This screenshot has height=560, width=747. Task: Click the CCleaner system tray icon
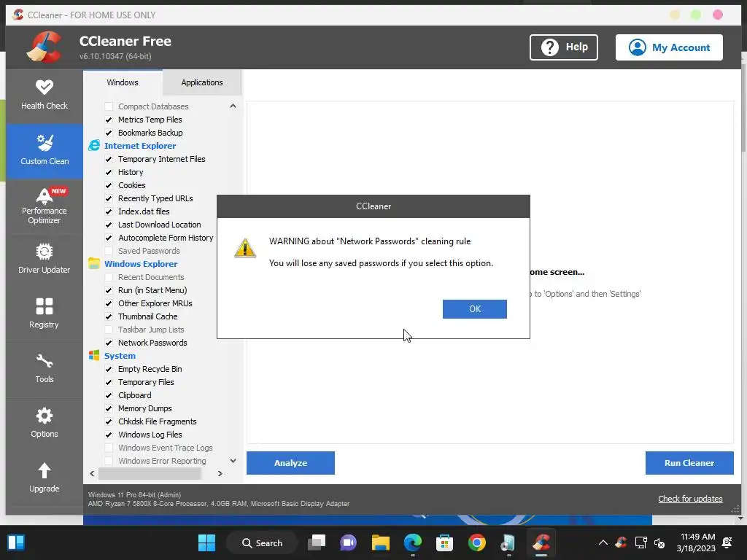click(x=621, y=542)
